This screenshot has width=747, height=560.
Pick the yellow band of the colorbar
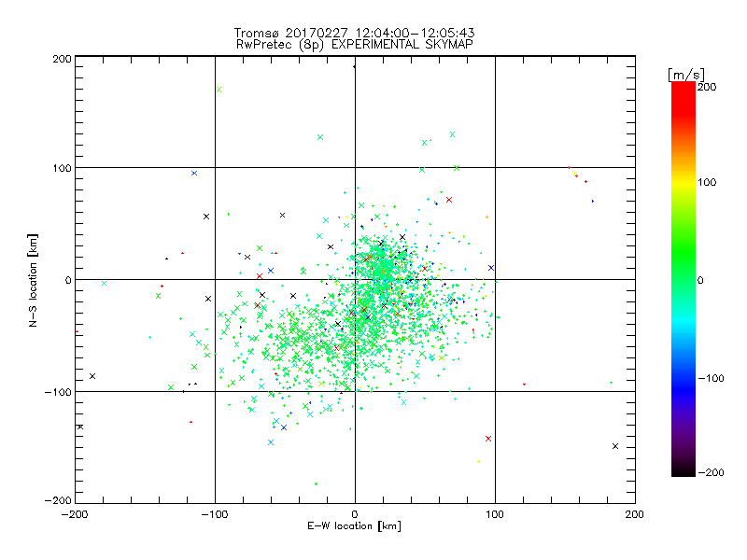684,183
